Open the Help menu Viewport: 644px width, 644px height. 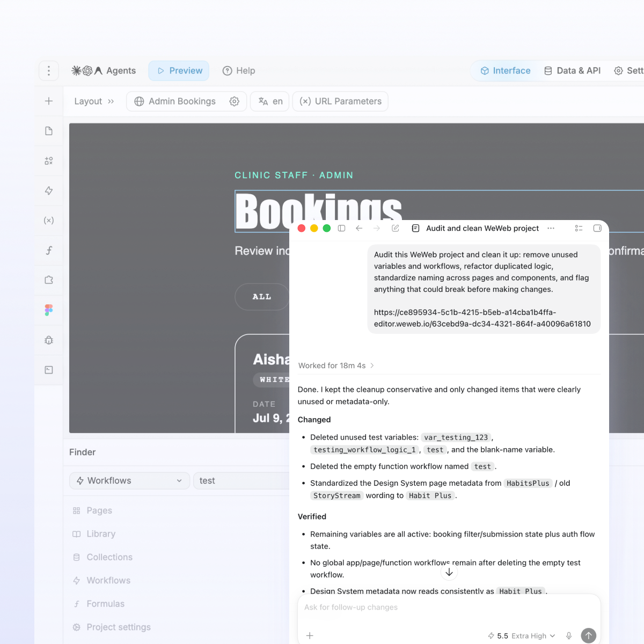tap(239, 71)
